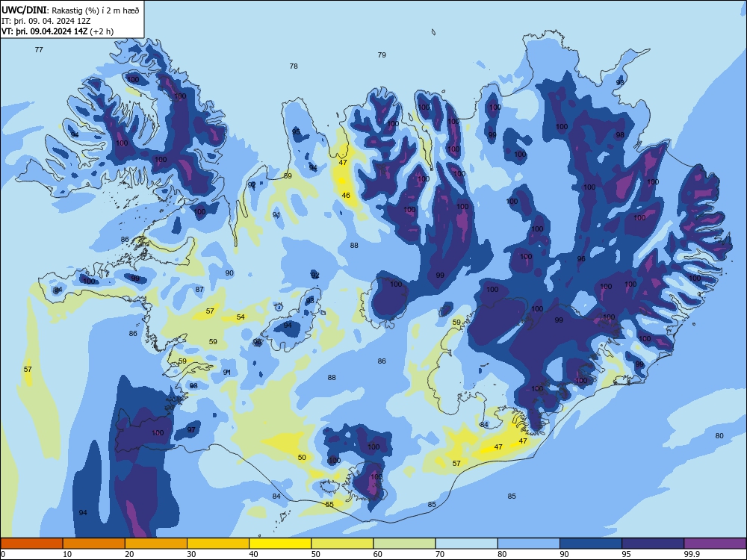Select the 'IT: þri. 09. 04. 2024 12Z' line

pos(46,21)
